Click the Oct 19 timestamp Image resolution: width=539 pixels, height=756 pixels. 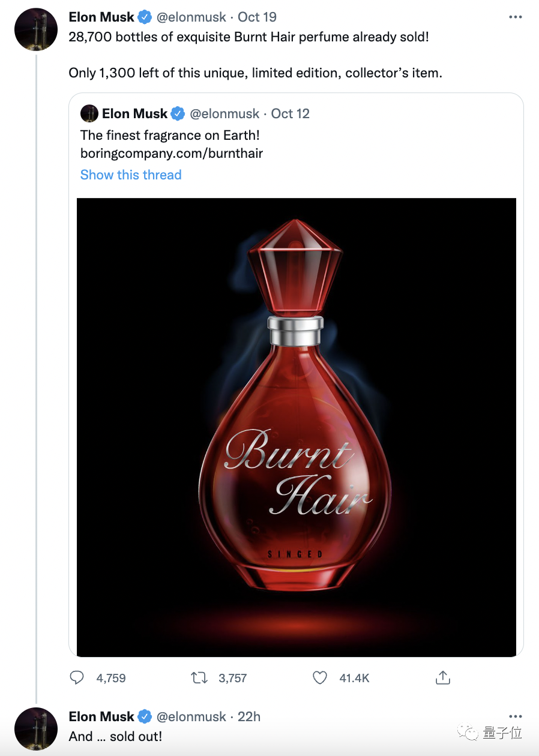(257, 17)
